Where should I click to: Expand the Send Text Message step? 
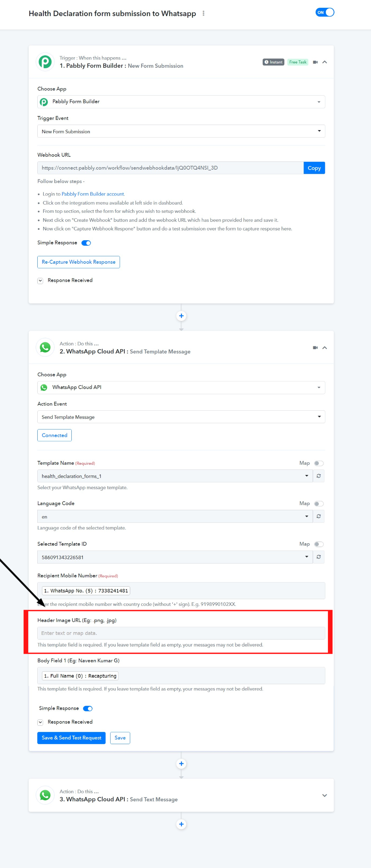[325, 796]
